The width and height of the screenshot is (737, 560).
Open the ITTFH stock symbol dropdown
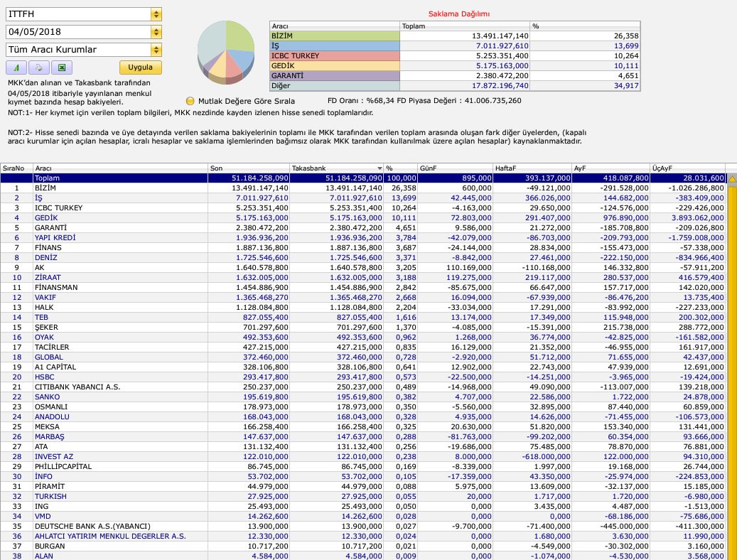pos(156,14)
